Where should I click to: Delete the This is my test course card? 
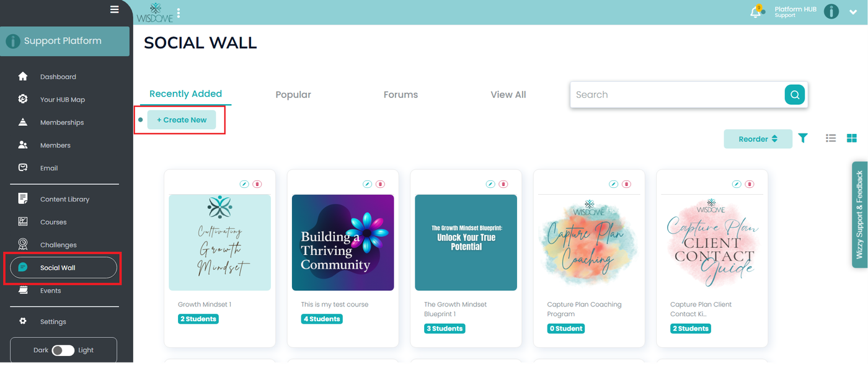pos(380,184)
